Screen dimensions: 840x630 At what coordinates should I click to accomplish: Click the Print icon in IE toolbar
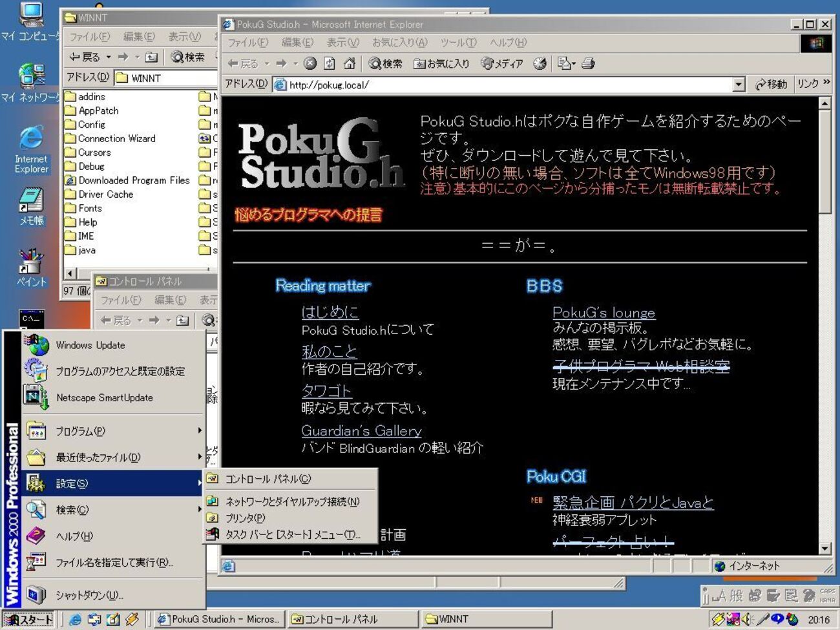pyautogui.click(x=587, y=63)
